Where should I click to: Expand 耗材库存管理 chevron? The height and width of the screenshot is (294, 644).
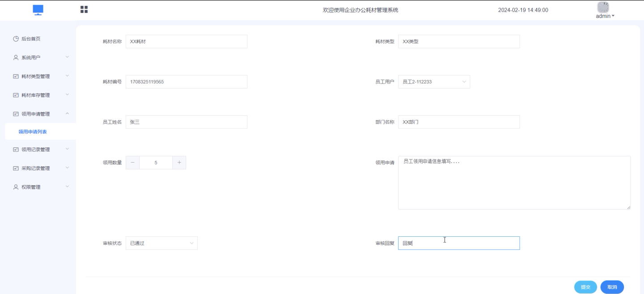[67, 95]
